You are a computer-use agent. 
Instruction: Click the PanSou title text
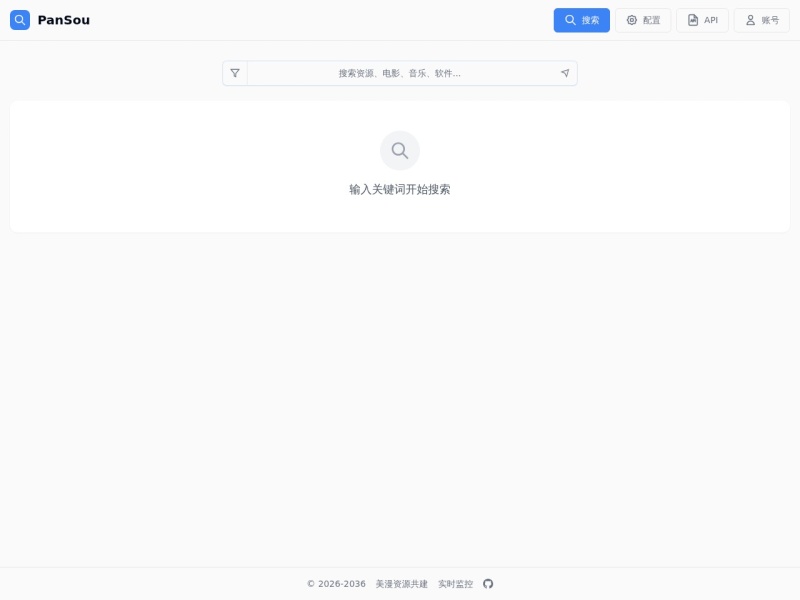[64, 20]
